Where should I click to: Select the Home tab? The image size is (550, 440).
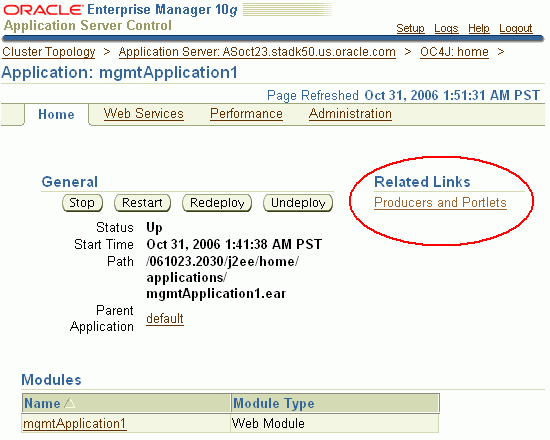pyautogui.click(x=56, y=114)
